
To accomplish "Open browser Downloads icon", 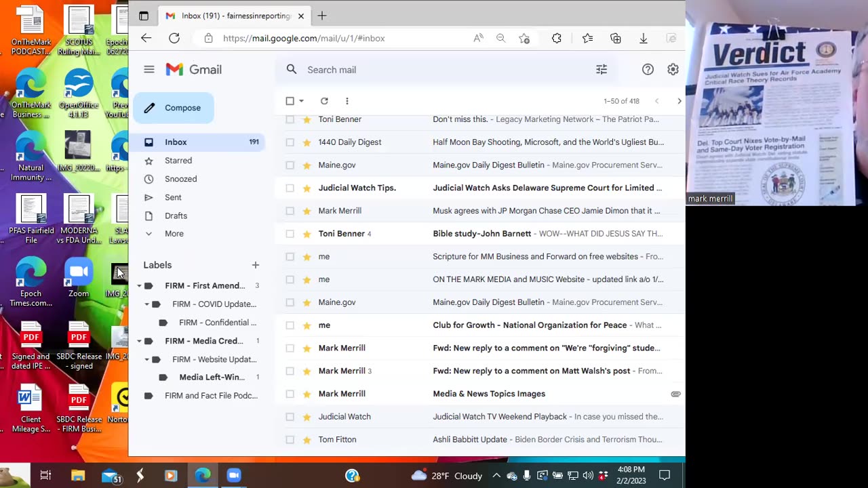I will [x=644, y=38].
